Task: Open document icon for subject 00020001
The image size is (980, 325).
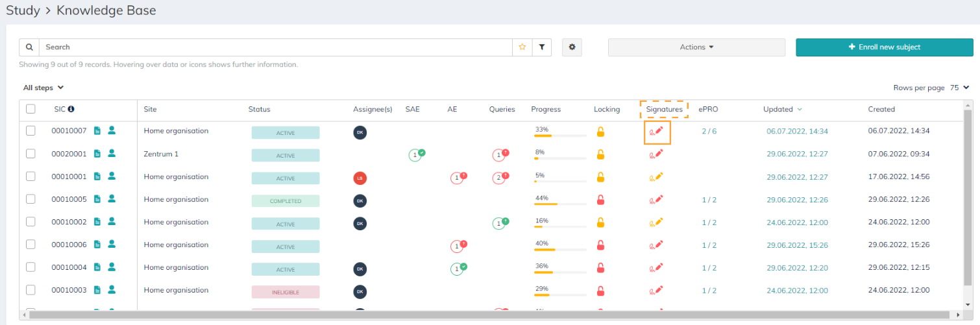Action: pyautogui.click(x=97, y=154)
